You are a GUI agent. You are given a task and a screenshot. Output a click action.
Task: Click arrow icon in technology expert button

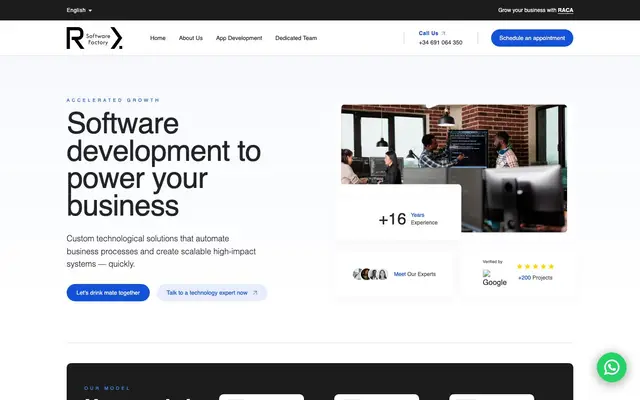(x=255, y=293)
